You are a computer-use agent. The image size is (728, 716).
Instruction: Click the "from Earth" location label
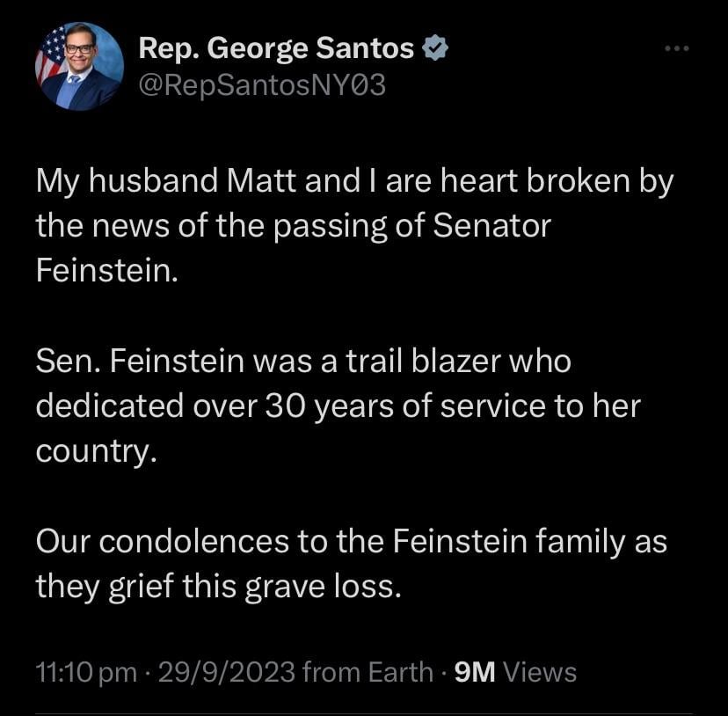click(367, 673)
